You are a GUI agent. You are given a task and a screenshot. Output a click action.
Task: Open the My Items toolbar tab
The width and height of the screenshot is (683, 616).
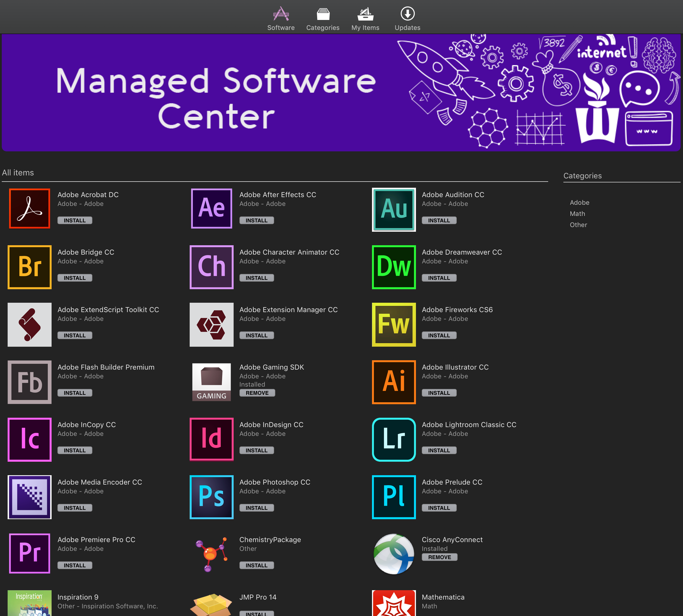click(365, 18)
